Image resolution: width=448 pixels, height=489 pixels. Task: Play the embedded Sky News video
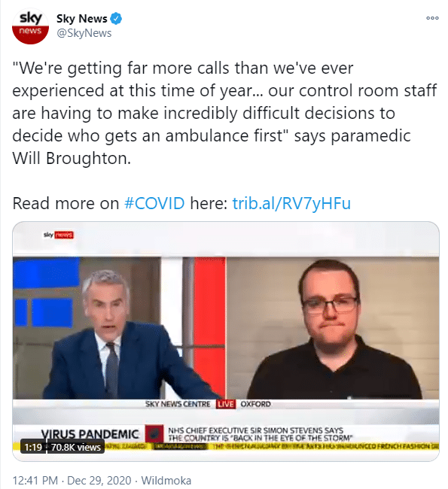point(226,342)
